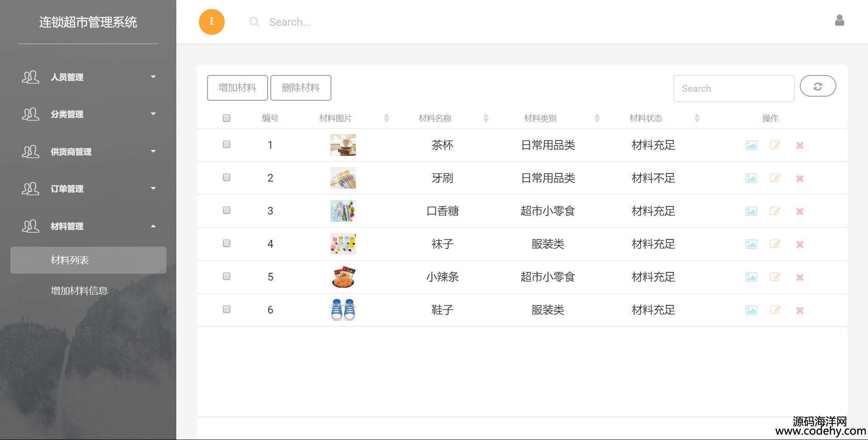
Task: Click the 删除材料 button
Action: coord(301,88)
